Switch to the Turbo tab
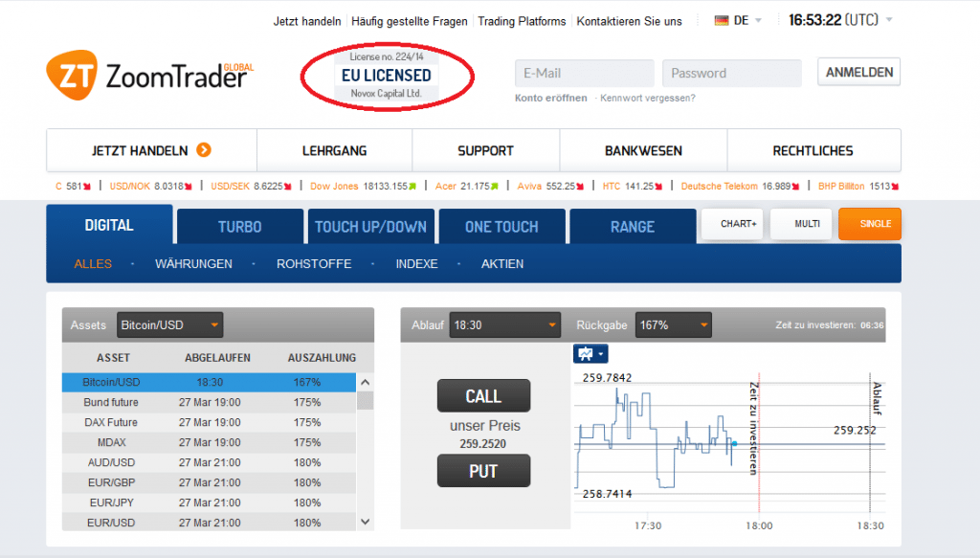Viewport: 980px width, 558px height. pos(240,226)
